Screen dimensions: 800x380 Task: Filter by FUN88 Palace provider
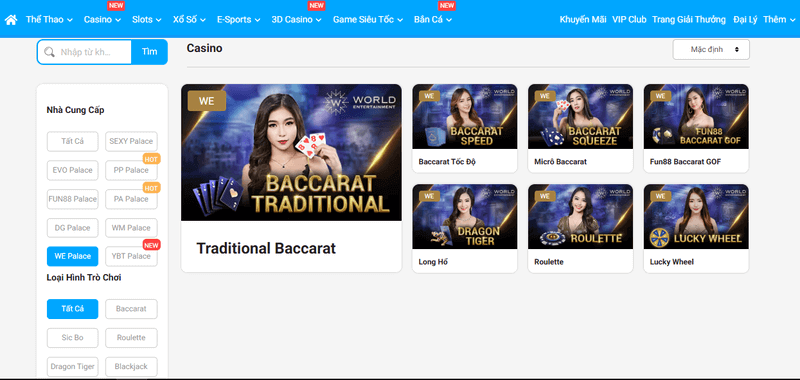[72, 199]
